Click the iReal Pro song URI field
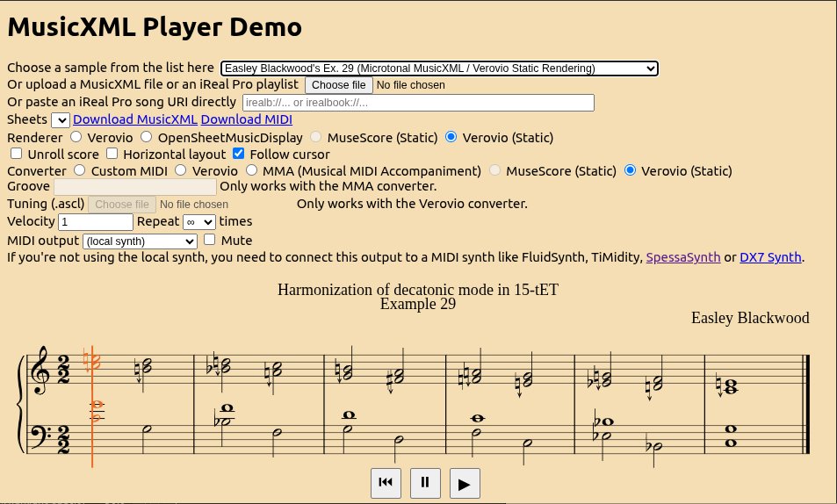Image resolution: width=837 pixels, height=504 pixels. pos(418,103)
